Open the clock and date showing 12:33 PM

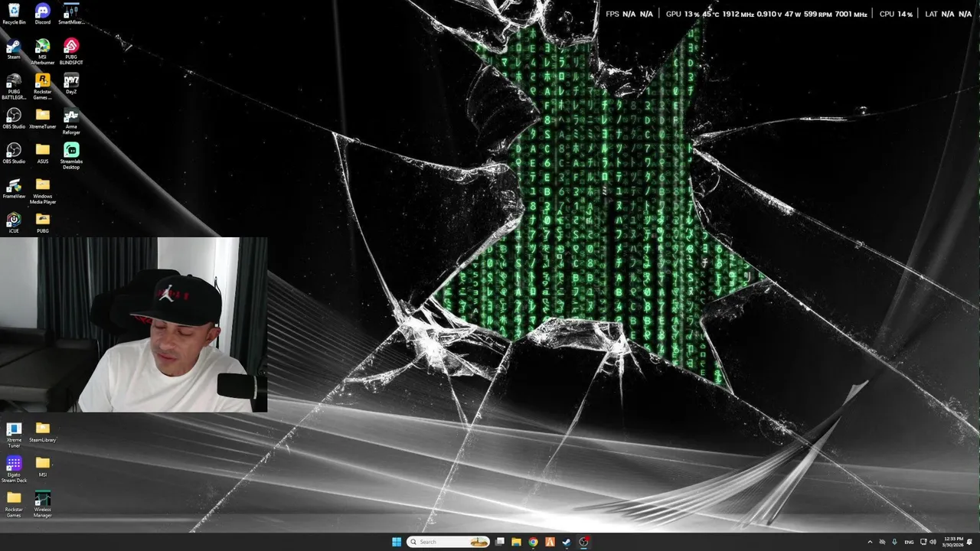coord(953,542)
